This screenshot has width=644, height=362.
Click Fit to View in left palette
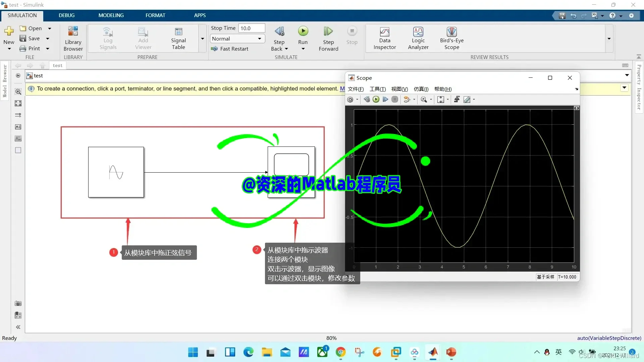[18, 103]
